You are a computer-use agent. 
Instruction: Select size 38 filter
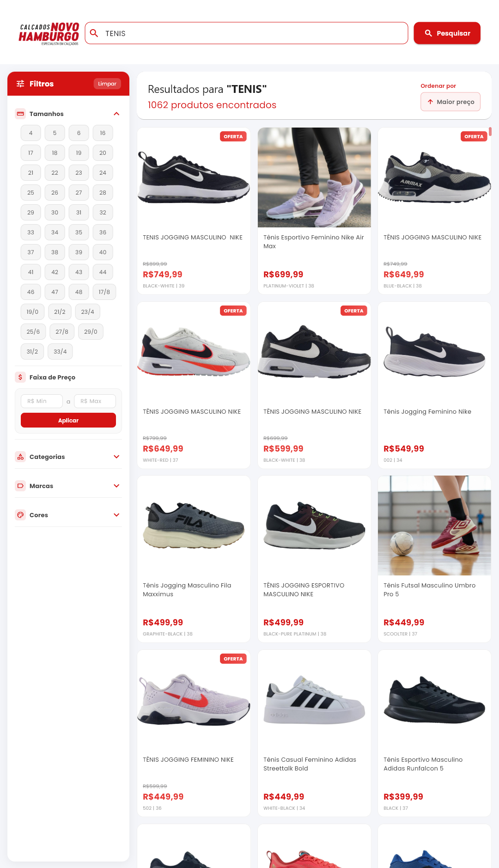(x=55, y=252)
